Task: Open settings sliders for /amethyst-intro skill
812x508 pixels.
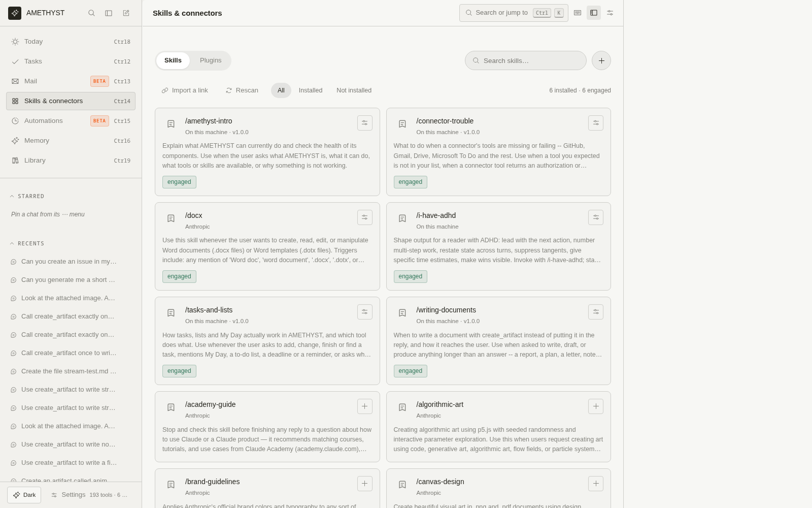Action: 365,123
